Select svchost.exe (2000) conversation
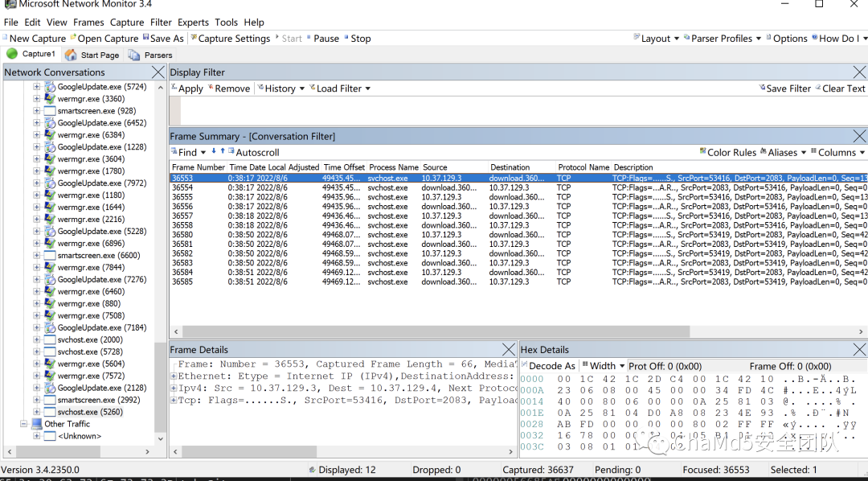The image size is (868, 481). [x=90, y=339]
